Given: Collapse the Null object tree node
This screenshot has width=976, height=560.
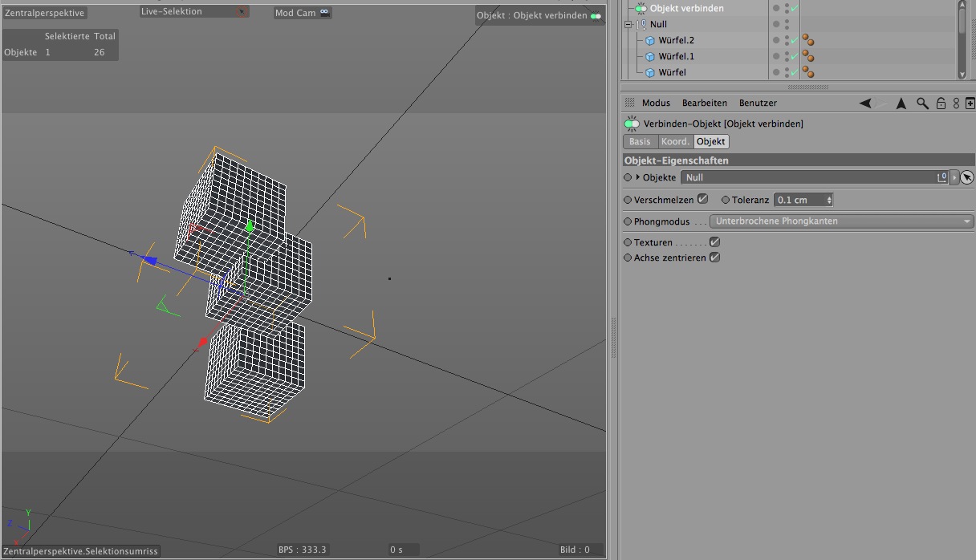Looking at the screenshot, I should pyautogui.click(x=629, y=24).
